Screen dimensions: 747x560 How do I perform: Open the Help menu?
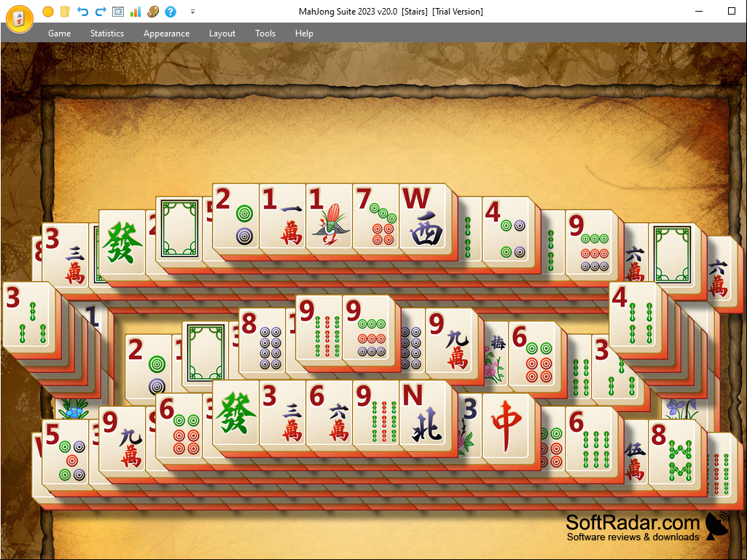(304, 33)
